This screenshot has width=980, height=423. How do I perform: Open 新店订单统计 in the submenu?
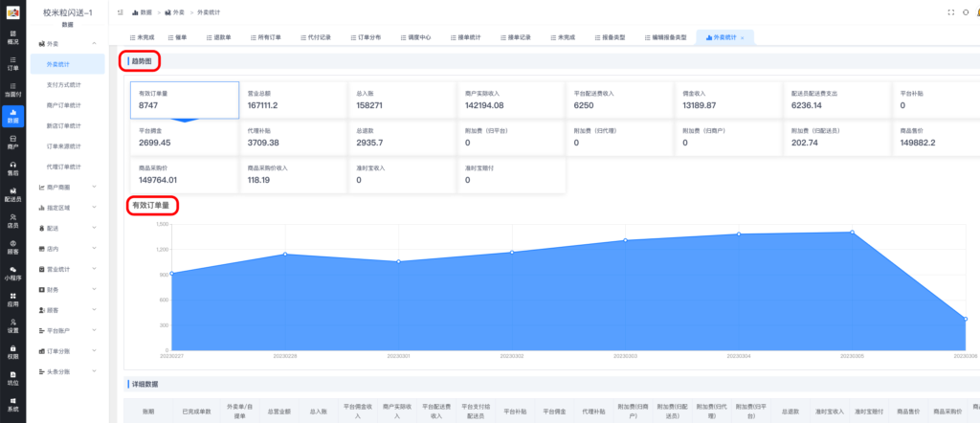point(64,125)
